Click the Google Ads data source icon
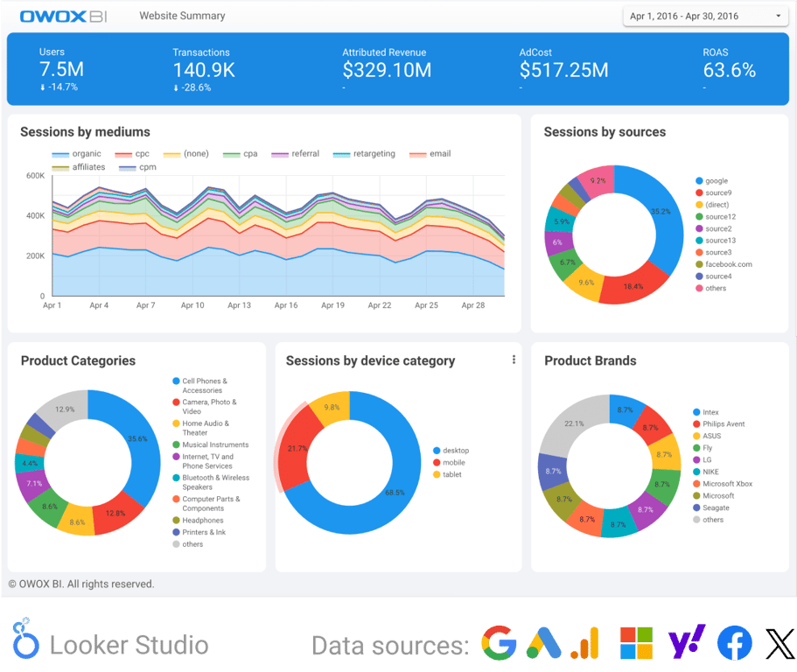The width and height of the screenshot is (797, 672). (x=544, y=643)
